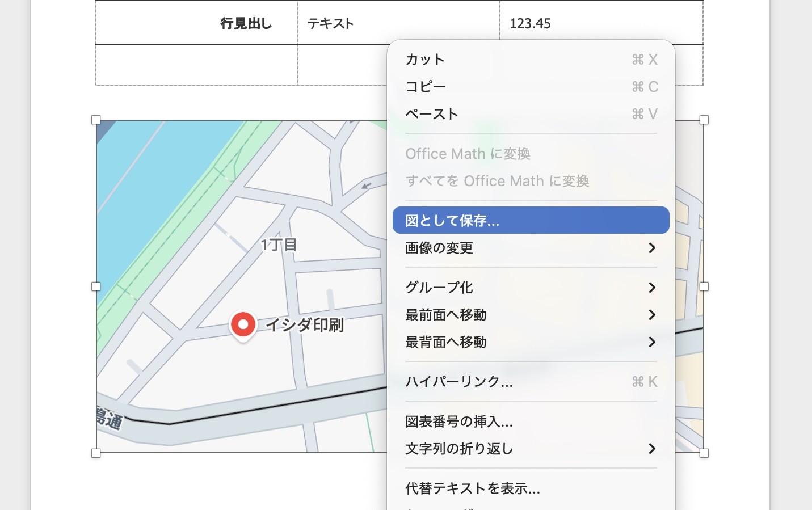Open 最背面へ移動 submenu
812x510 pixels.
tap(531, 342)
